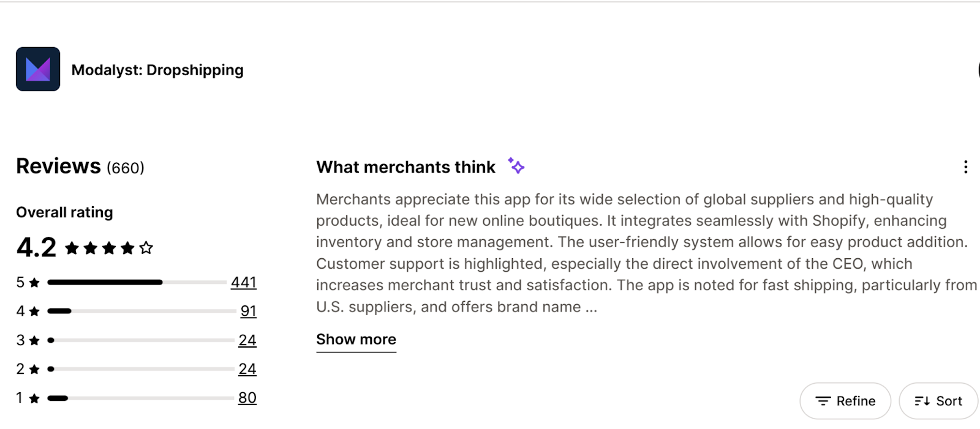Select the filter icon inside Refine button
Screen dimensions: 980x429
[x=823, y=401]
